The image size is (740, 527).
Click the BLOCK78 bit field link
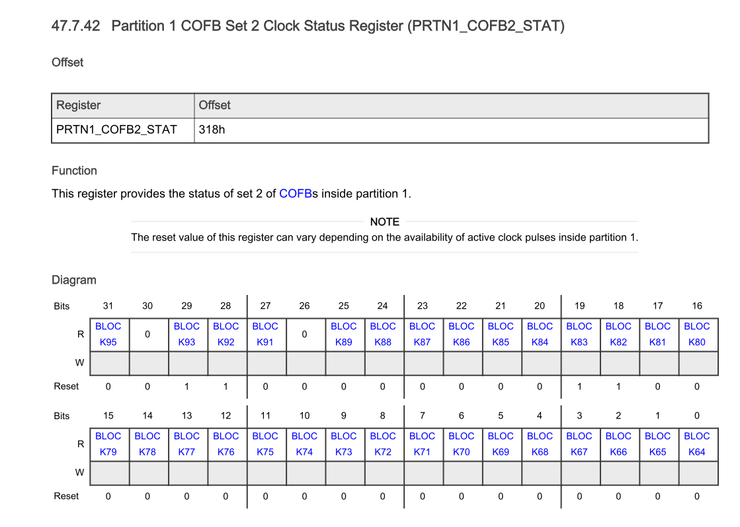coord(147,444)
